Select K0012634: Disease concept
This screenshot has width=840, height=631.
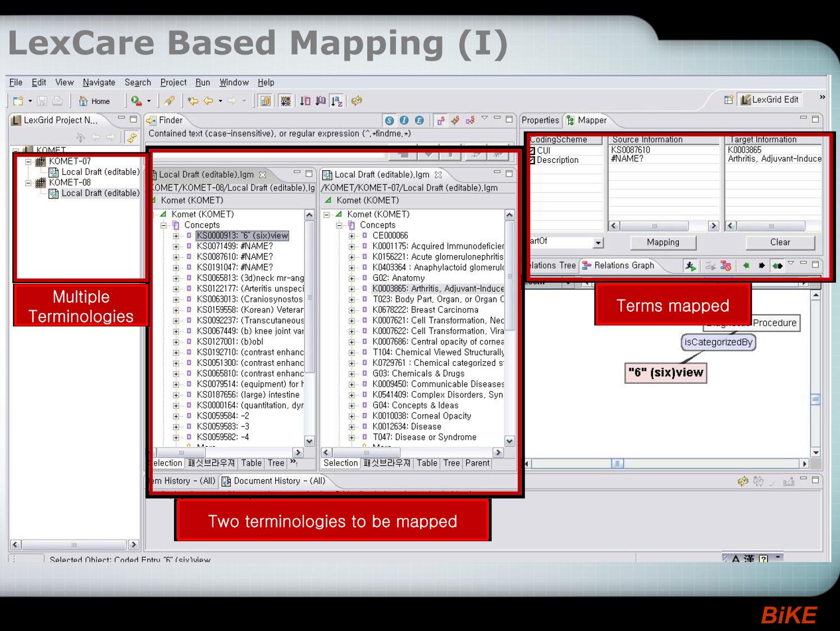407,427
